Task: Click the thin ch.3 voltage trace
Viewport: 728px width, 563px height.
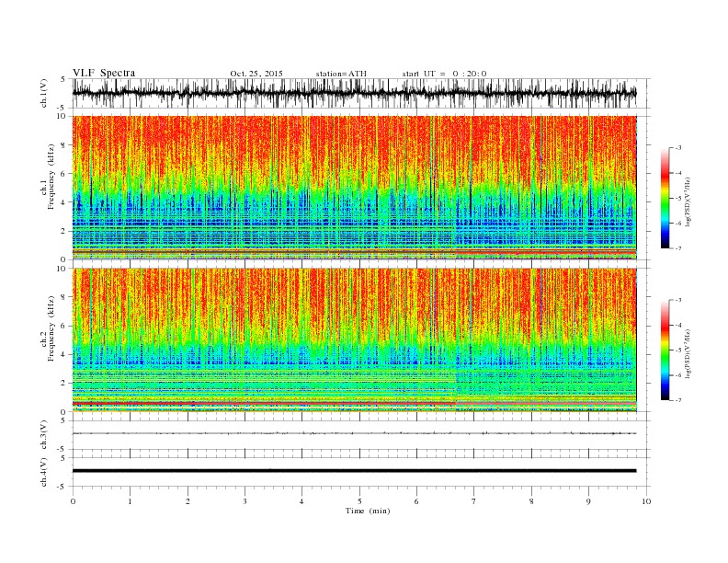Action: pyautogui.click(x=354, y=433)
